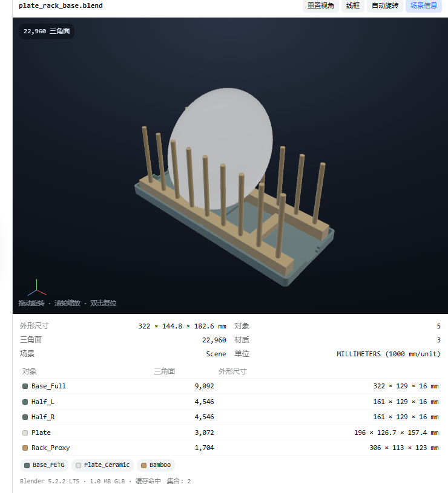Click the 三角面 column header
This screenshot has height=493, width=448.
click(165, 371)
